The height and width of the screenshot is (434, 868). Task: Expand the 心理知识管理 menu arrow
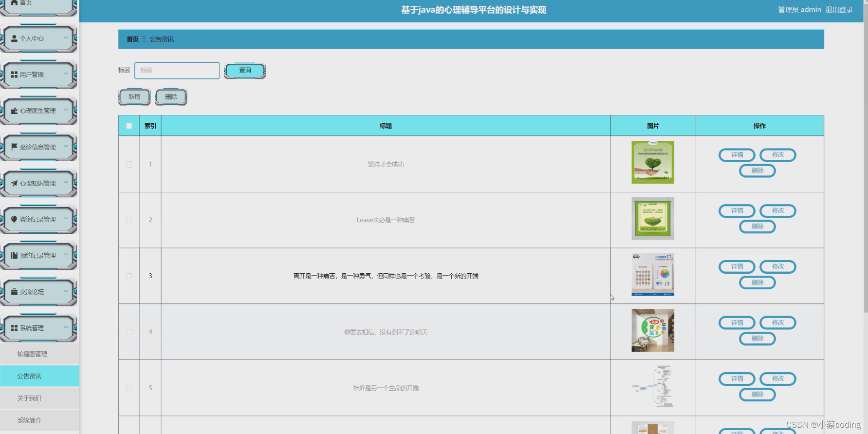(66, 182)
